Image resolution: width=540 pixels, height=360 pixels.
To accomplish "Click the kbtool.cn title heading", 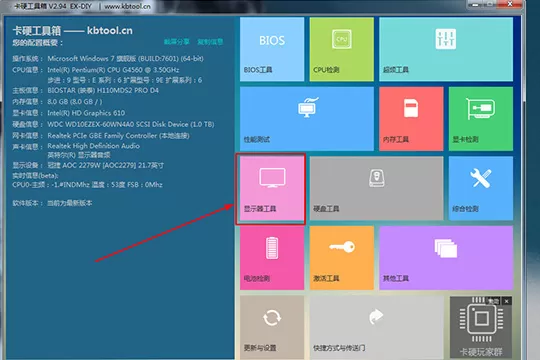I will pyautogui.click(x=73, y=31).
